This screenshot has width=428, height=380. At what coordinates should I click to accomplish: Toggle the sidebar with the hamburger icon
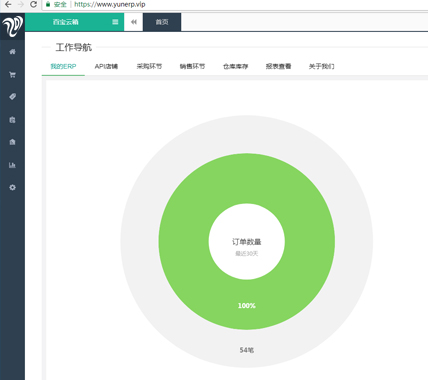[115, 22]
